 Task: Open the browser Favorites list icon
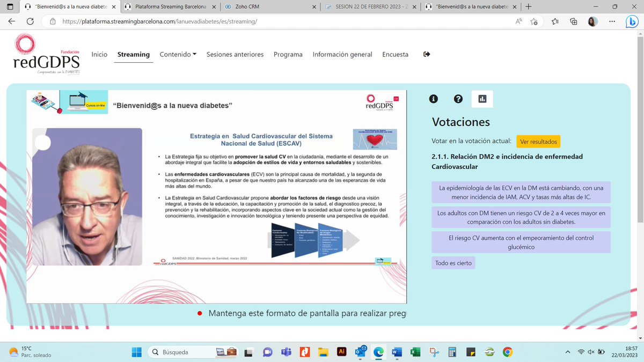coord(555,21)
